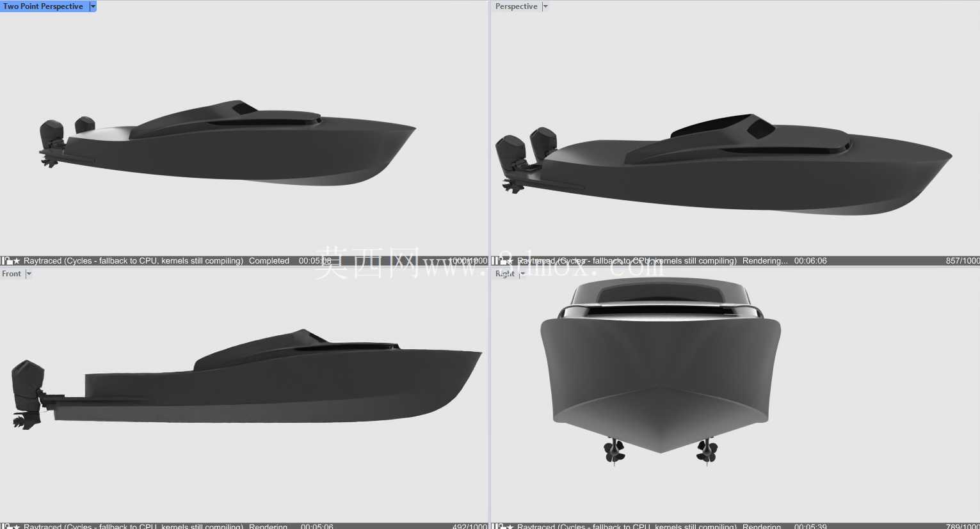
Task: Open the Two Point Perspective viewport dropdown arrow
Action: click(93, 6)
